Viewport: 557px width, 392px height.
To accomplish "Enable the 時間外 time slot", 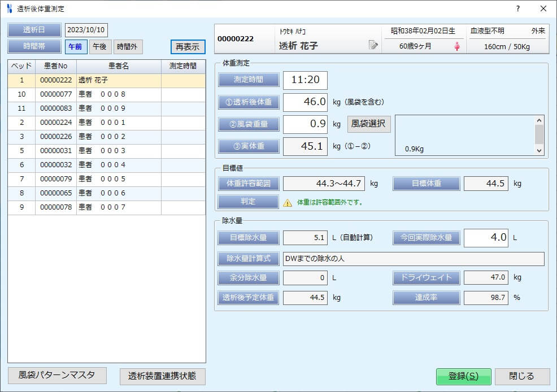I will coord(127,47).
